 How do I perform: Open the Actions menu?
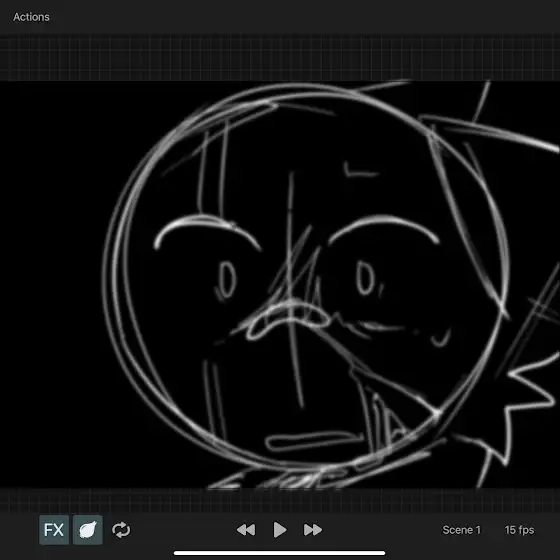pos(31,17)
